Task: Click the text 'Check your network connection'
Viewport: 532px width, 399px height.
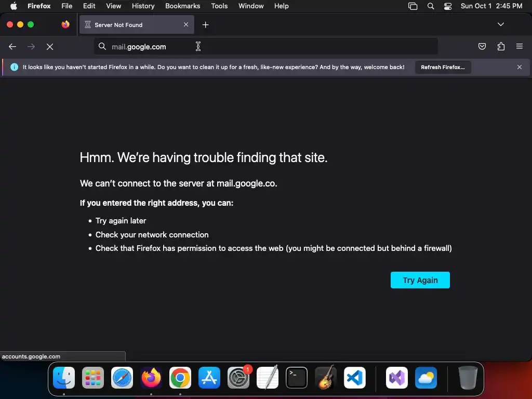Action: tap(152, 235)
